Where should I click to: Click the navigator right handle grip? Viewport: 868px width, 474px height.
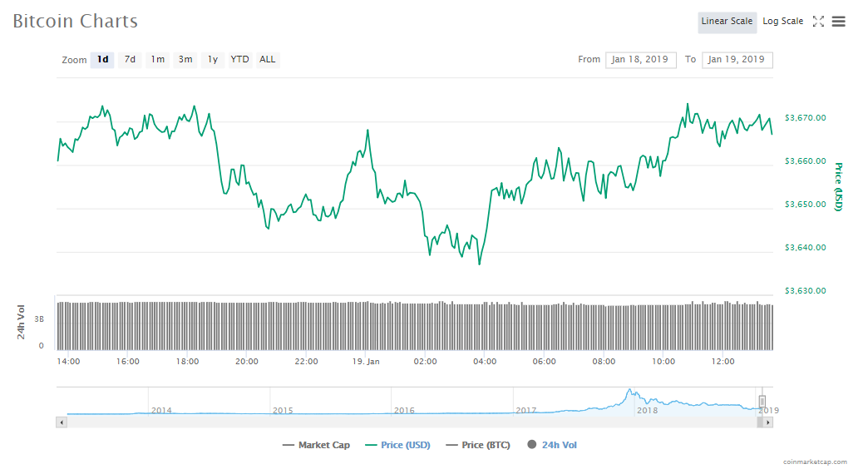(762, 402)
